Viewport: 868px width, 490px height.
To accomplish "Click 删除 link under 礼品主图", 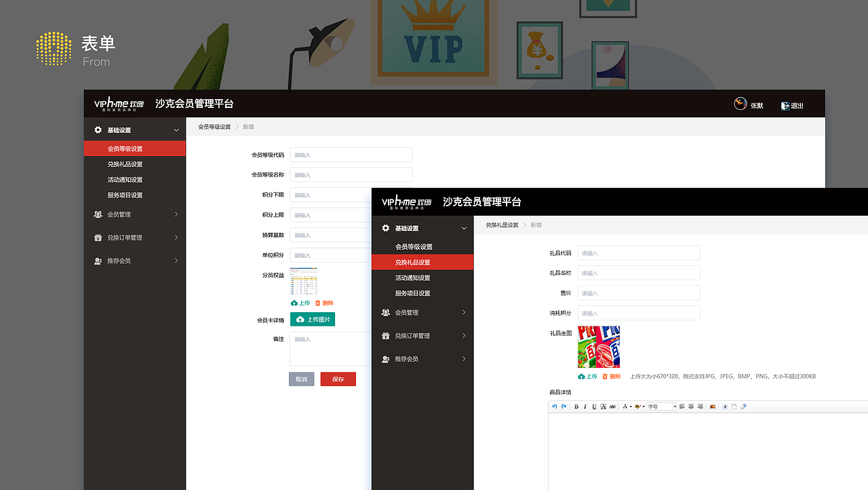I will (611, 376).
